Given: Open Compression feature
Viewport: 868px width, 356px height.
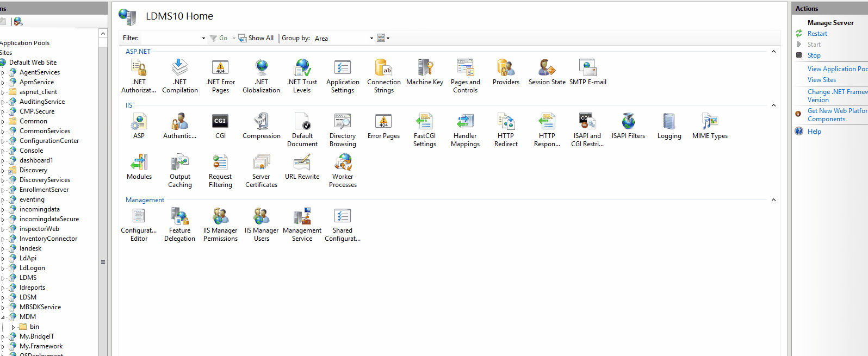Looking at the screenshot, I should 262,126.
